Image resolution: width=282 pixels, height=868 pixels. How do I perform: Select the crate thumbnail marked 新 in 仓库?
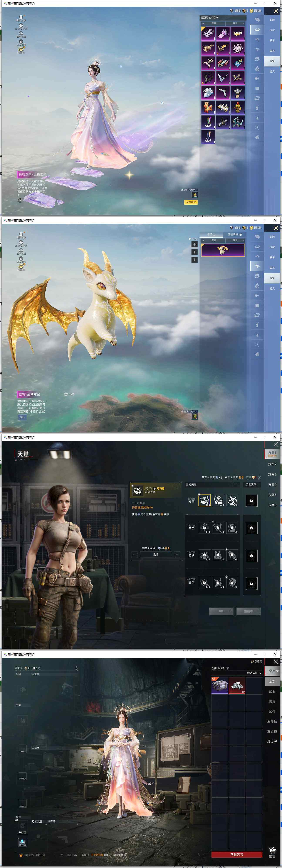pyautogui.click(x=220, y=685)
